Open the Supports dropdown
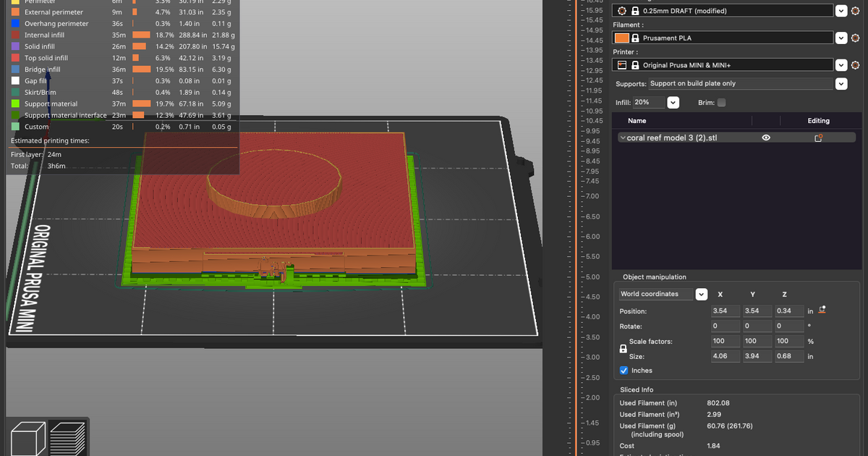 (841, 84)
